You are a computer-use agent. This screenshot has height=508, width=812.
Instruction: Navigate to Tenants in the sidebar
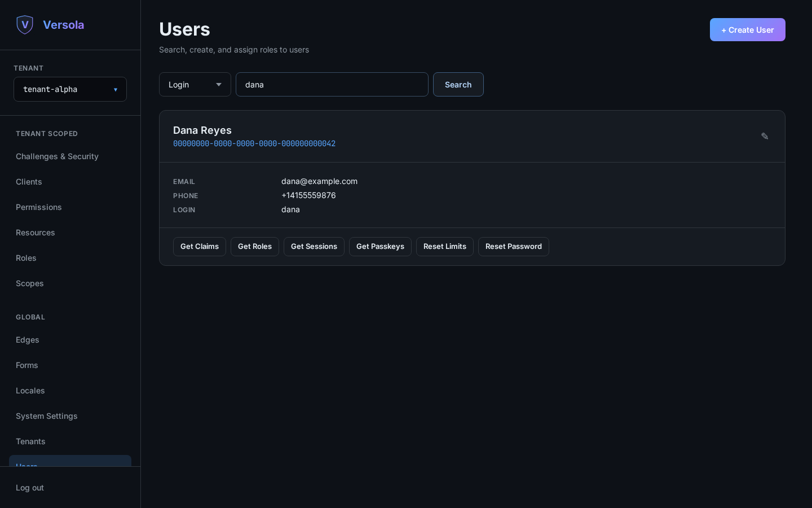click(70, 441)
